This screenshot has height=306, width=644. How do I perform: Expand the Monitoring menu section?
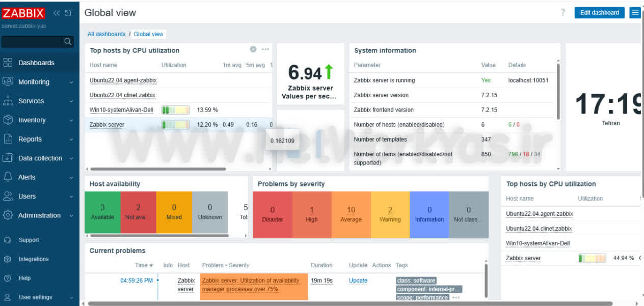(x=40, y=82)
